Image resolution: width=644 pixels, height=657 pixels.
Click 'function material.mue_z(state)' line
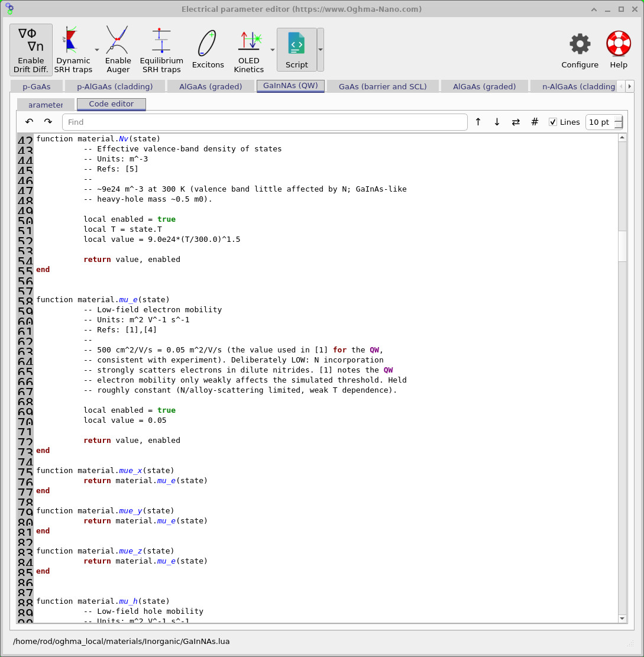105,551
